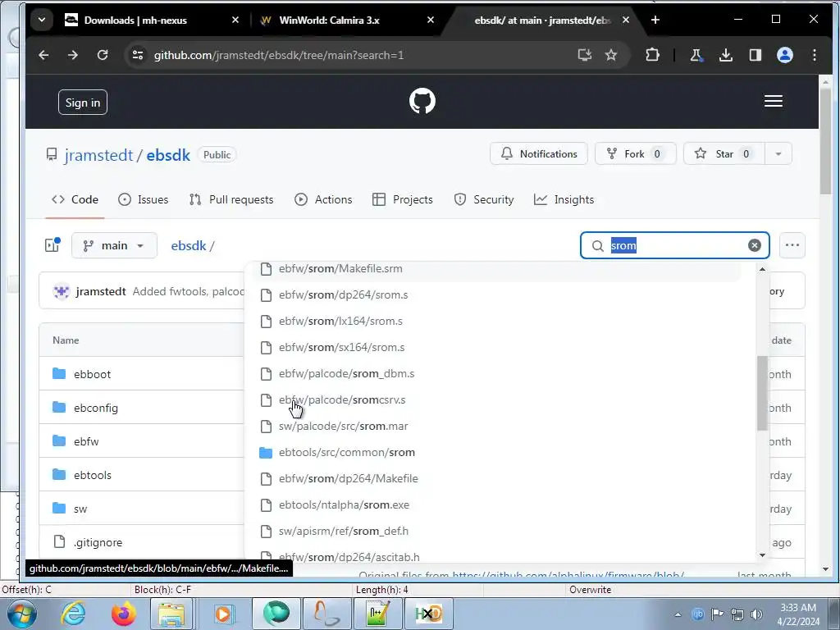Click the Sign in button
The width and height of the screenshot is (840, 630).
tap(83, 103)
